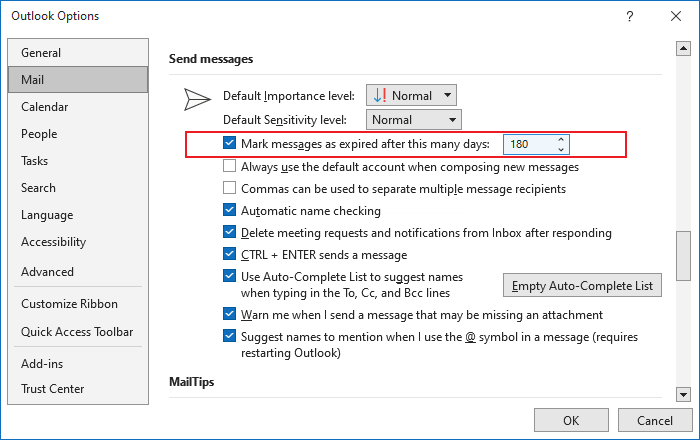The image size is (700, 440).
Task: Open the Default Importance level dropdown
Action: click(411, 95)
